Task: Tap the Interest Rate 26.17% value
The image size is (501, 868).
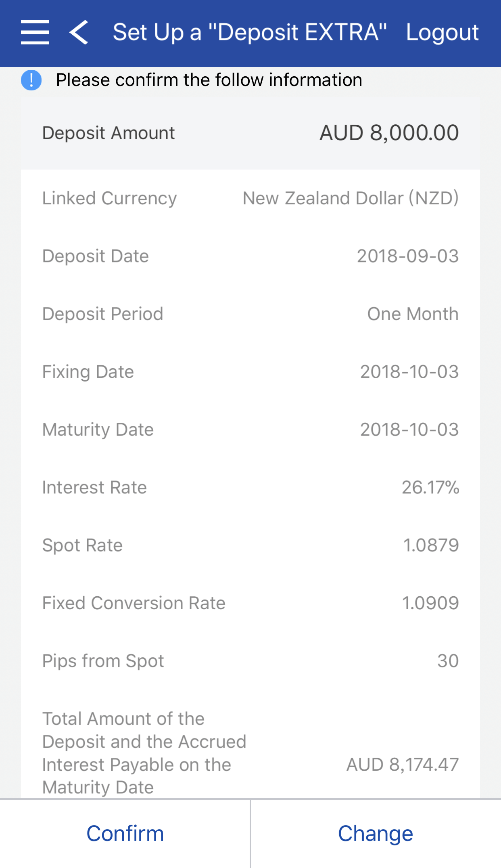Action: coord(430,487)
